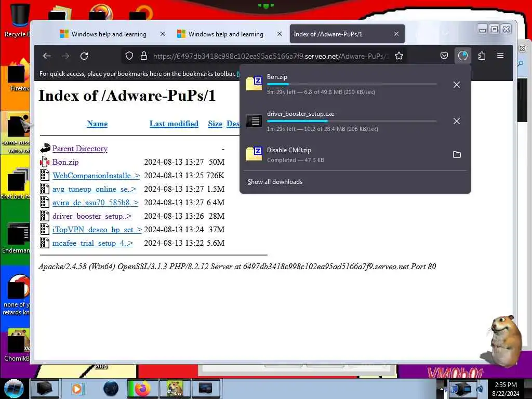Click driver_booster_setup.exe progress bar
Image resolution: width=532 pixels, height=399 pixels.
tap(352, 121)
